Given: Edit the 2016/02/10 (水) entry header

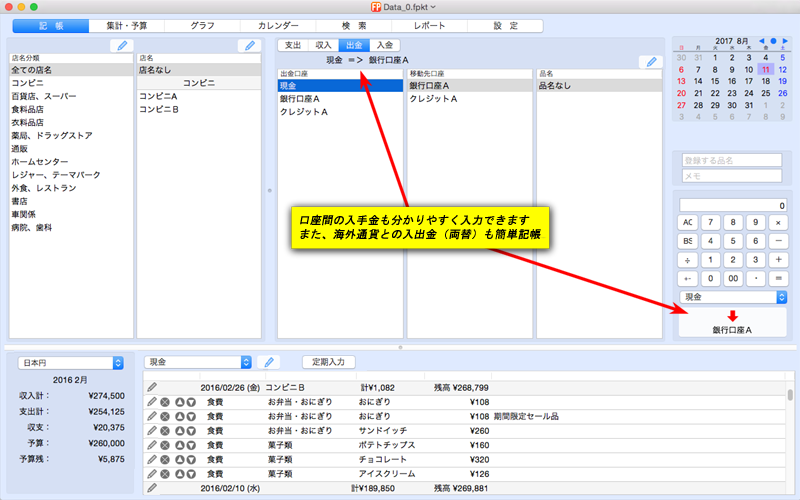Looking at the screenshot, I should (152, 488).
